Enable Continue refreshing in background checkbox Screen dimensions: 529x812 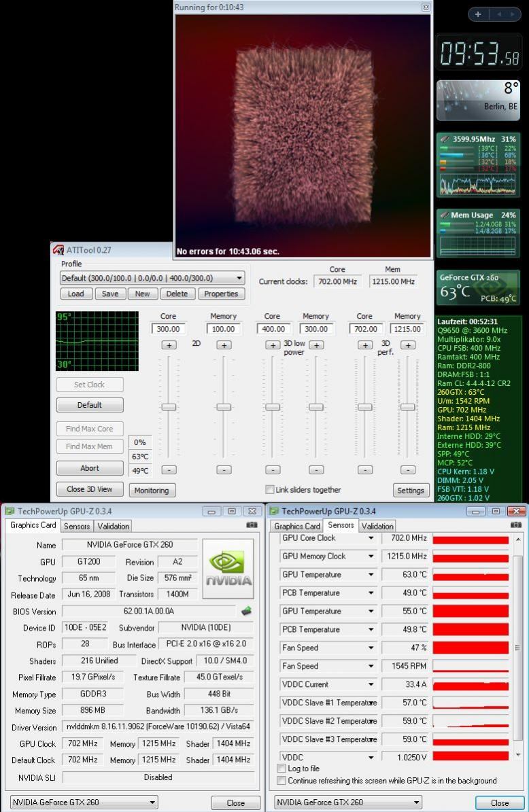(281, 781)
